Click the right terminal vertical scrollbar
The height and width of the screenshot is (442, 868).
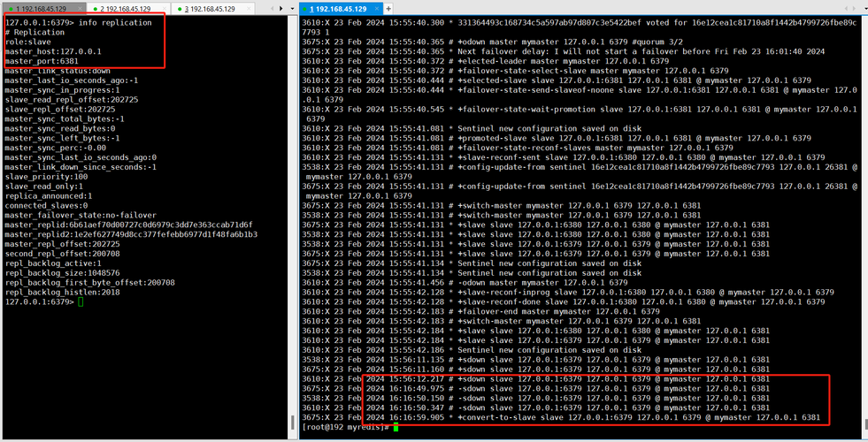point(865,227)
